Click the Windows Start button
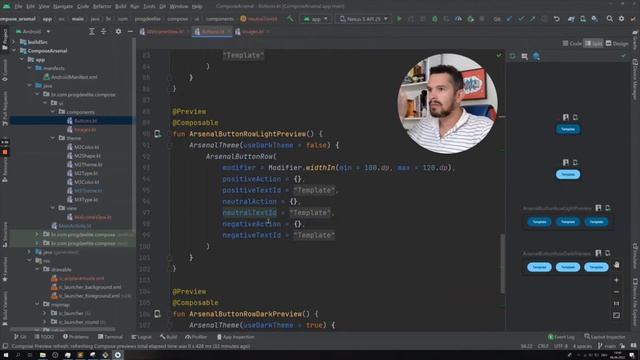This screenshot has height=360, width=640. tap(6, 355)
